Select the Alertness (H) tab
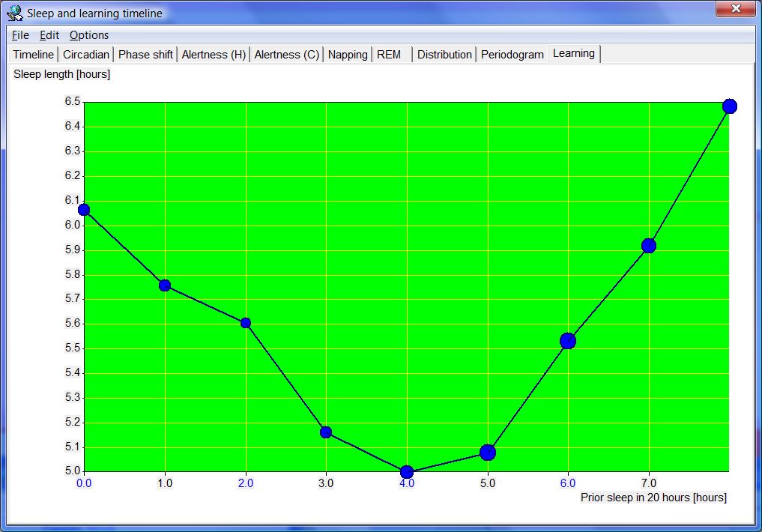This screenshot has width=762, height=532. [214, 55]
